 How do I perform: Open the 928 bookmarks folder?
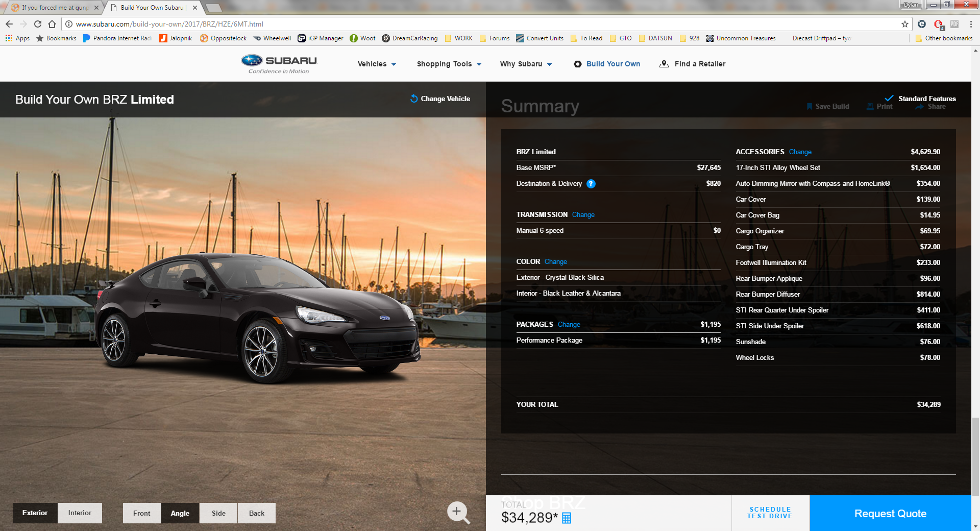[690, 38]
